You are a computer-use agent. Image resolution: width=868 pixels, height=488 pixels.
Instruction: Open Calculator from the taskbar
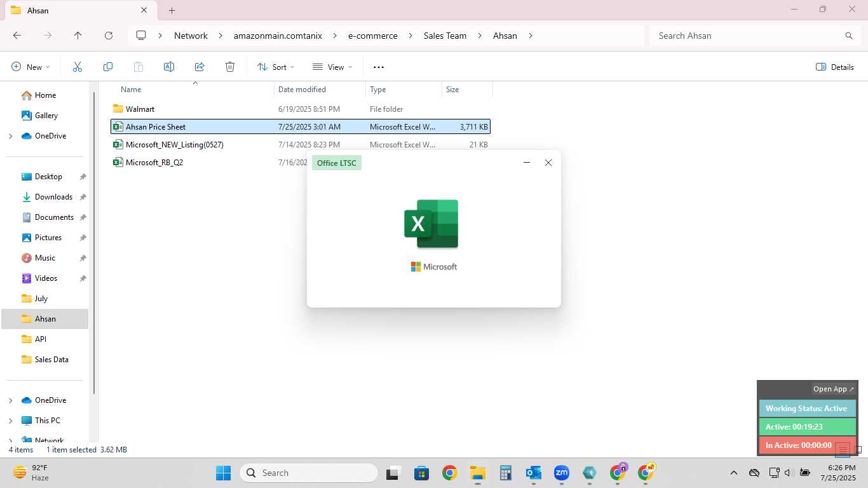click(x=505, y=473)
